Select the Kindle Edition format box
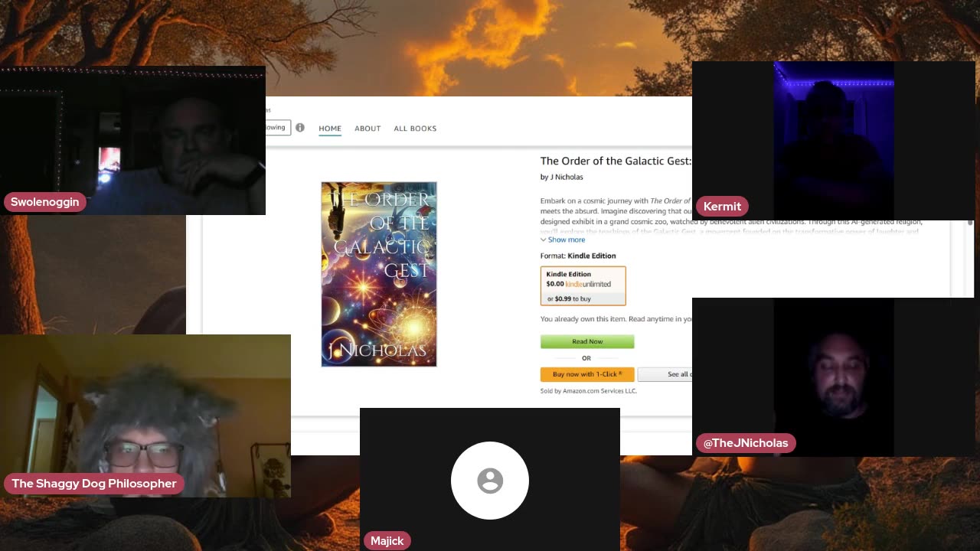Screen dimensions: 980x551 pyautogui.click(x=583, y=285)
